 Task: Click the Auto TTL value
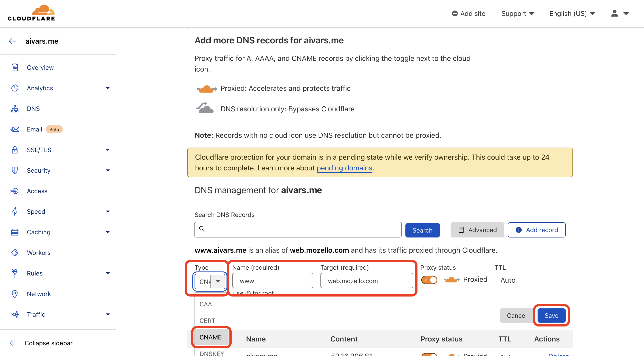tap(508, 280)
